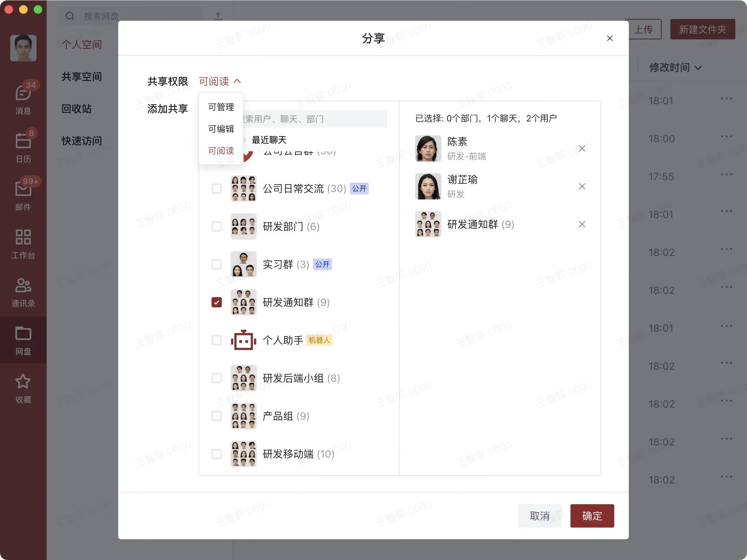The image size is (747, 560).
Task: Click the 确定 confirm button
Action: click(x=592, y=516)
